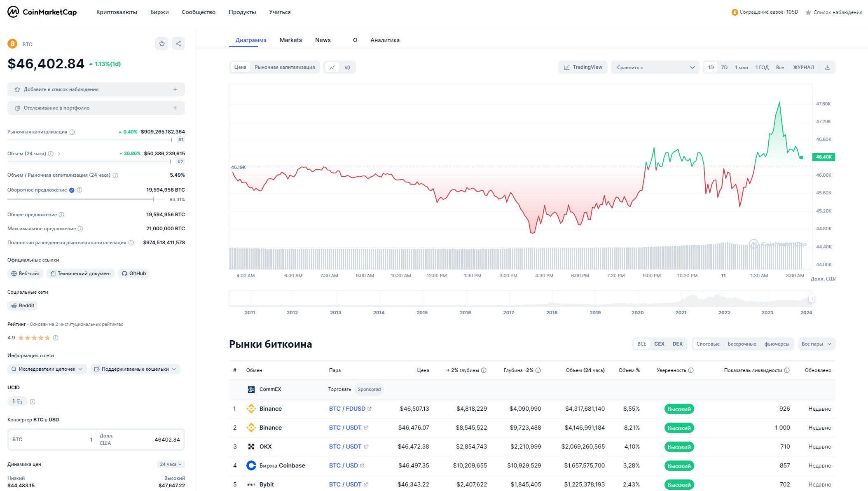The image size is (868, 491).
Task: Change 24 часа price period dropdown
Action: pos(171,464)
